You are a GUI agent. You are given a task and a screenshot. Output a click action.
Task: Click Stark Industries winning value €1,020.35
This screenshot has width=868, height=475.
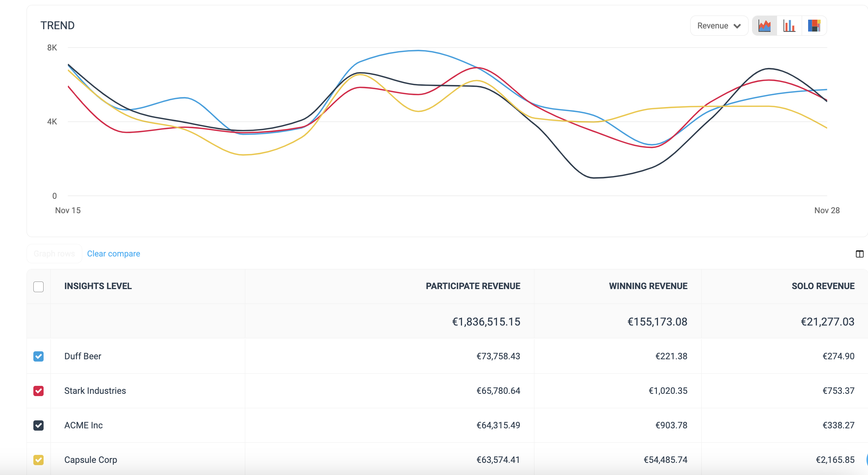click(668, 391)
